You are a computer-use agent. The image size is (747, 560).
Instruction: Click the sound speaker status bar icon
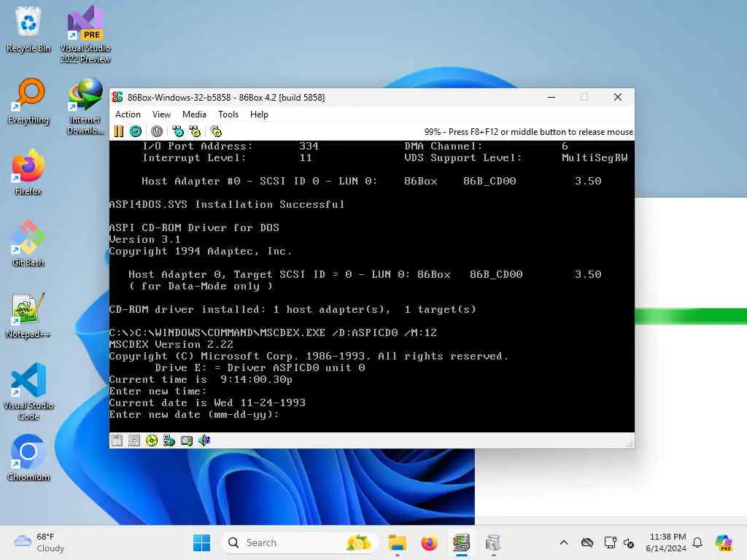204,440
